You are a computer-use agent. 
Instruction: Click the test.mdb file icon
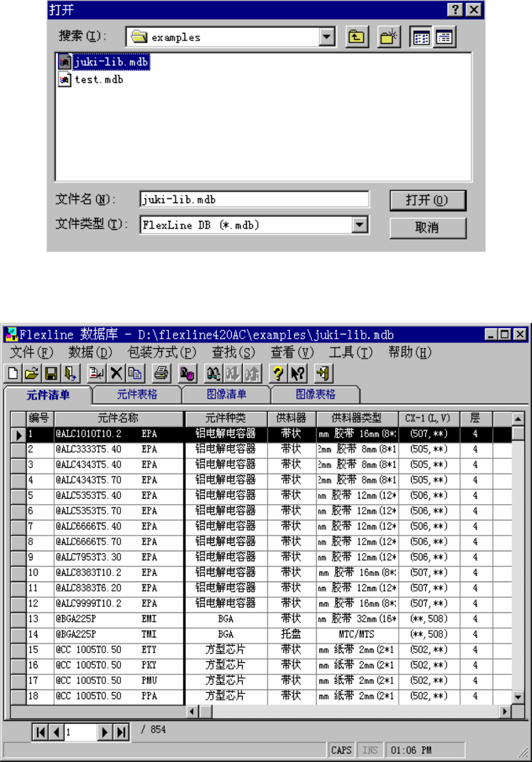coord(64,79)
